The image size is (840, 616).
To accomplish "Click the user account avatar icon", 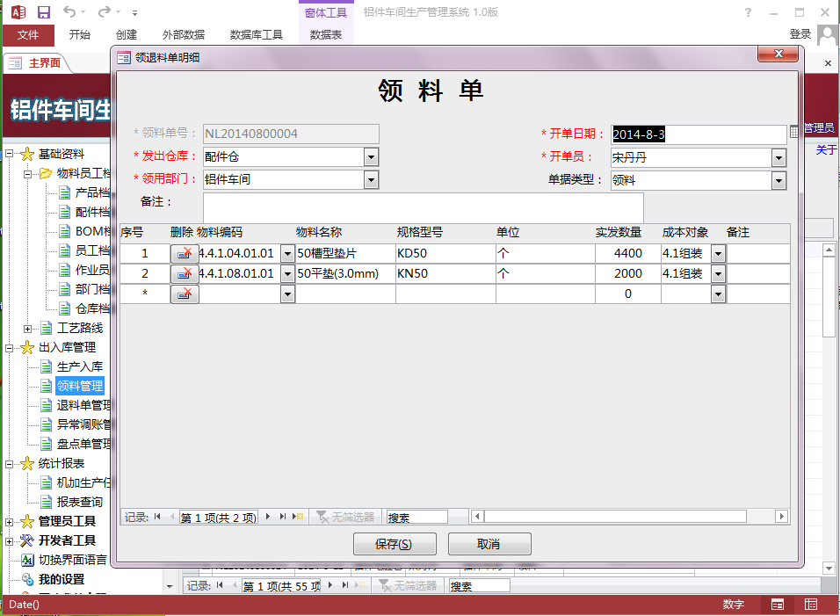I will point(828,35).
